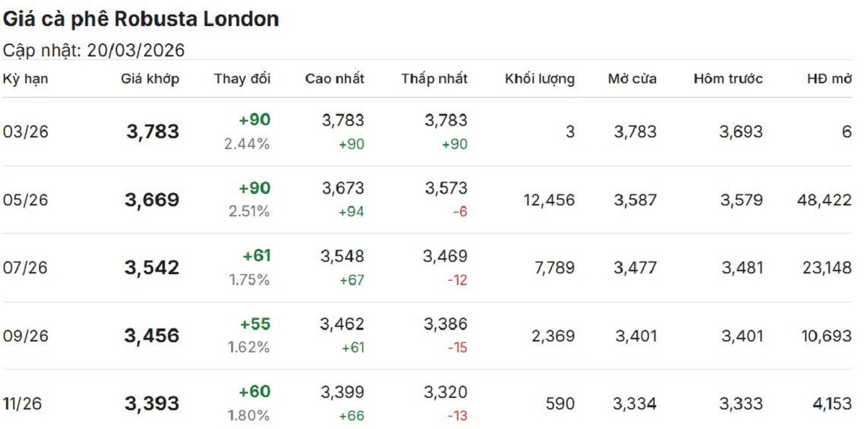Click the Mở cửa column header
Viewport: 868px width, 429px height.
[632, 79]
